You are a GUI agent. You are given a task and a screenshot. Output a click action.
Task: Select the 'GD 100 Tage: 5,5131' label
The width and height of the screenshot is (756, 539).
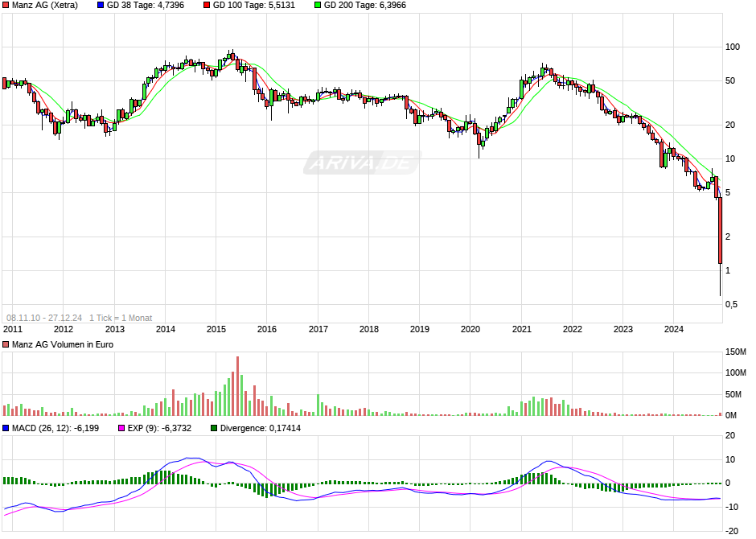pyautogui.click(x=253, y=6)
